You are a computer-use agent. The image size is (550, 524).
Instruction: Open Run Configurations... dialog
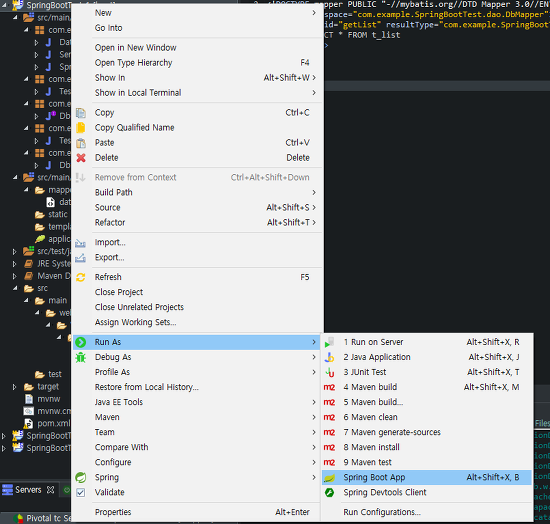[427, 512]
